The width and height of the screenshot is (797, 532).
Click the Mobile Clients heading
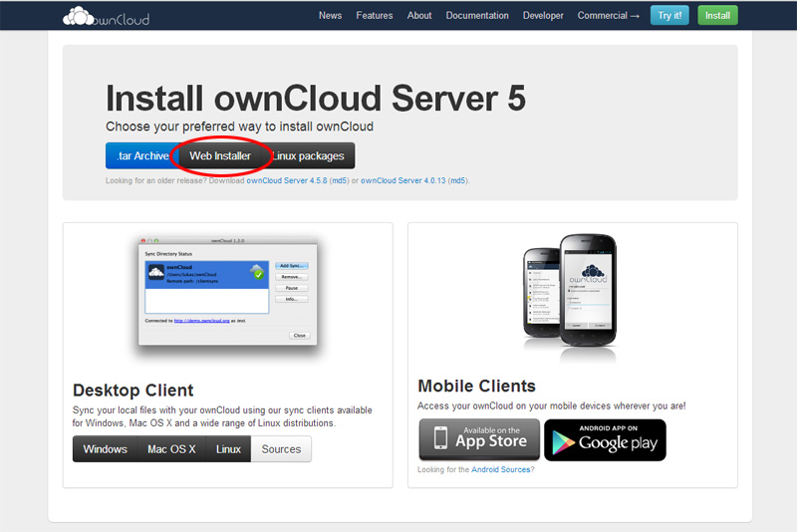point(477,387)
